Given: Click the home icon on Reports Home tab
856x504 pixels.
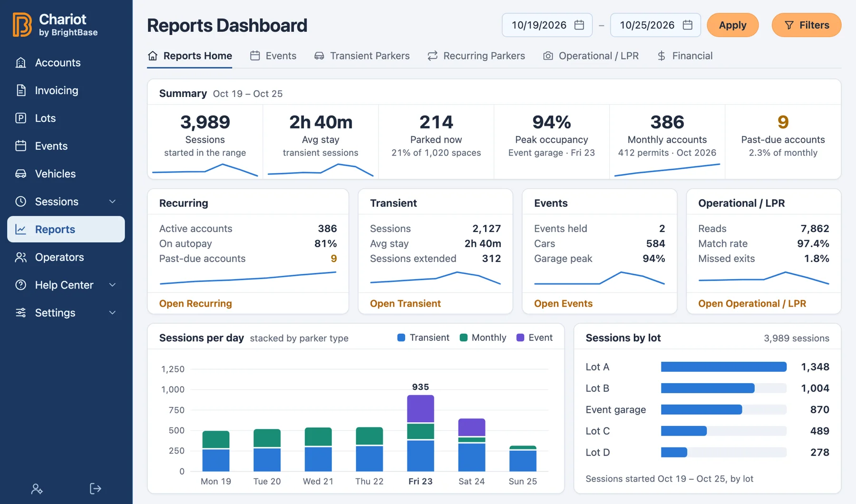Looking at the screenshot, I should 153,56.
